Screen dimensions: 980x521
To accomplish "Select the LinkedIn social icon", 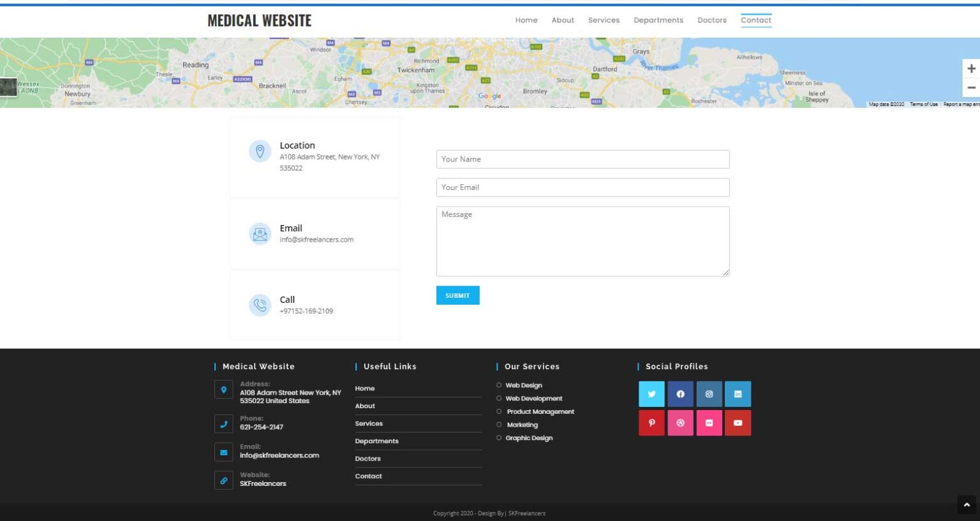I will [x=738, y=394].
